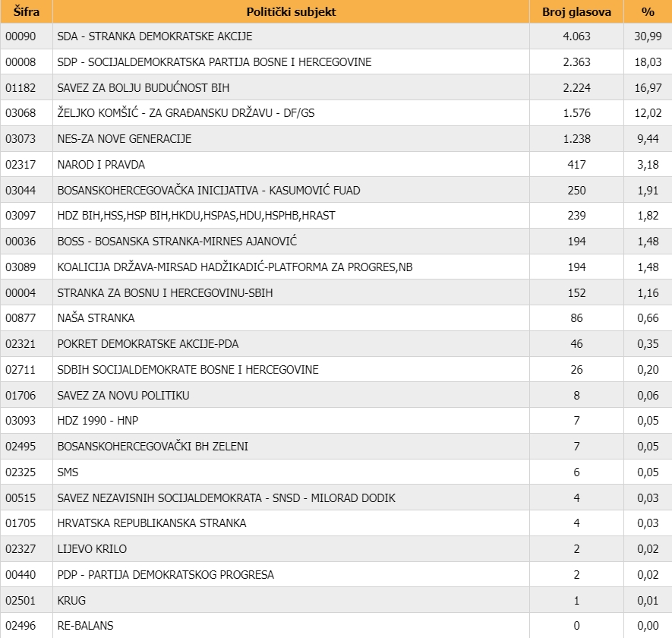Image resolution: width=672 pixels, height=638 pixels.
Task: Click NES-Za nove generacije row
Action: pyautogui.click(x=125, y=139)
